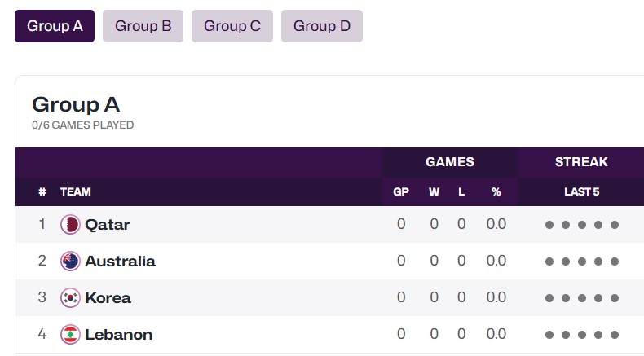Open the Lebanon team link
This screenshot has height=356, width=644.
coord(119,335)
